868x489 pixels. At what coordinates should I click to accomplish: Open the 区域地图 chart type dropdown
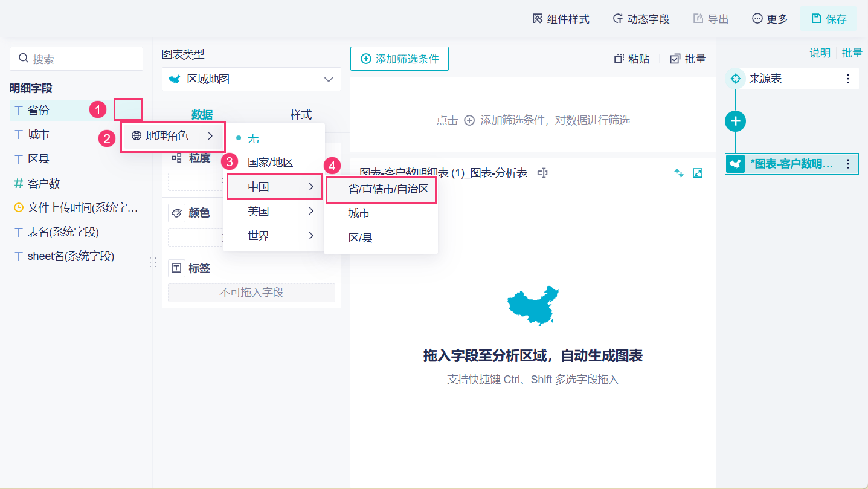251,79
